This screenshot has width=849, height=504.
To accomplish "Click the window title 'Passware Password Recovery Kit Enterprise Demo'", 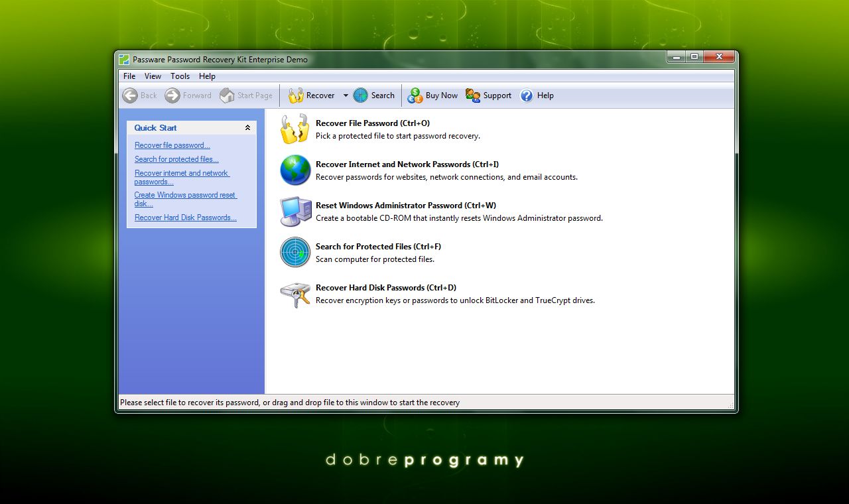I will pyautogui.click(x=220, y=60).
